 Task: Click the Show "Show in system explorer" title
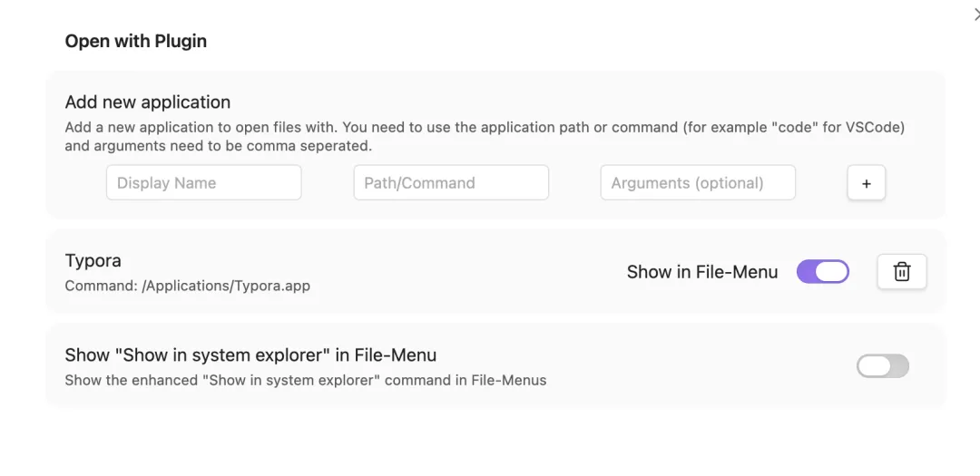pyautogui.click(x=250, y=355)
